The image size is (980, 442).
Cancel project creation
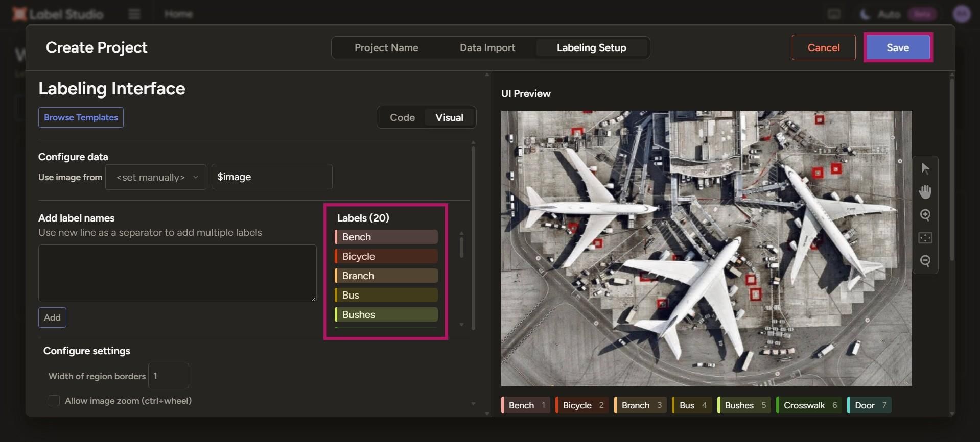[x=824, y=47]
